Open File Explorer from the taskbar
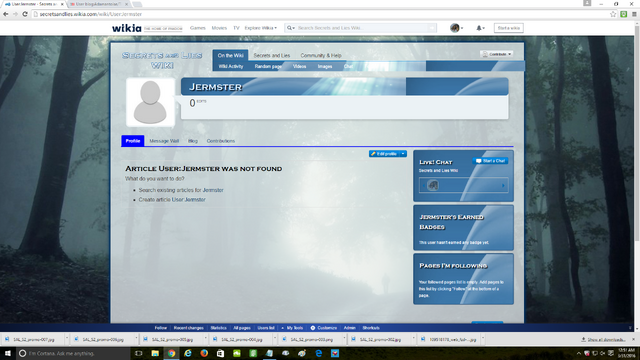The height and width of the screenshot is (360, 640). pyautogui.click(x=155, y=353)
